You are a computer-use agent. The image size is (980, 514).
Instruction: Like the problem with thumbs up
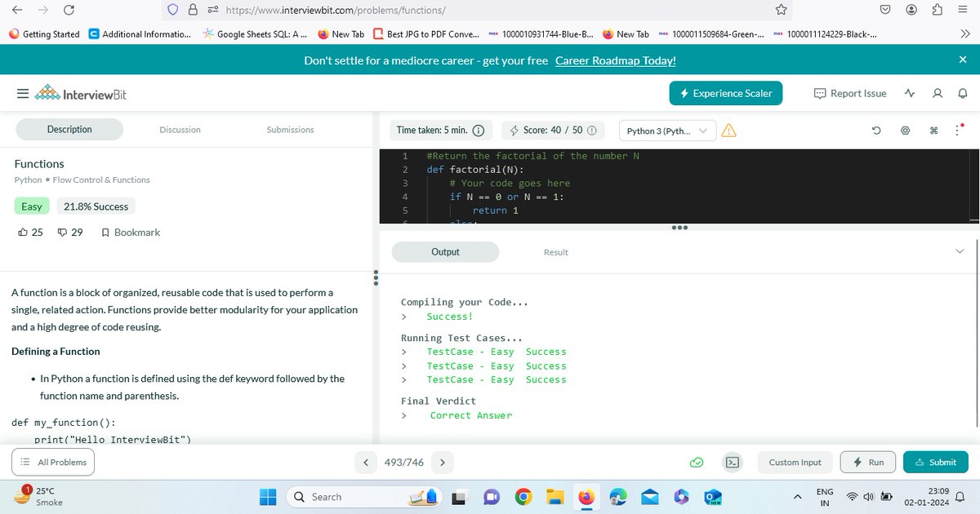tap(23, 233)
